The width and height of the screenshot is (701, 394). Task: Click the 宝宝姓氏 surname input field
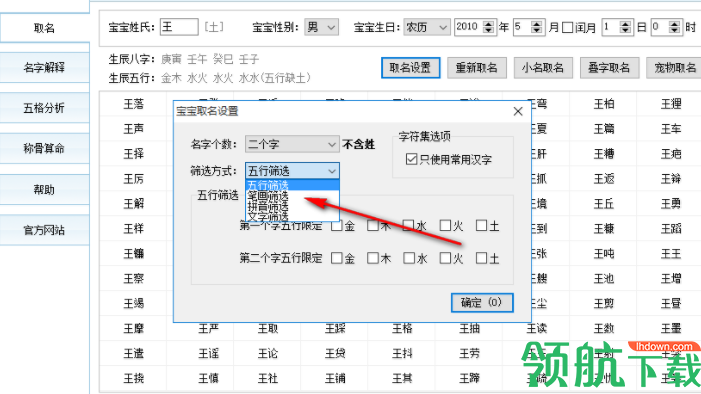(179, 27)
